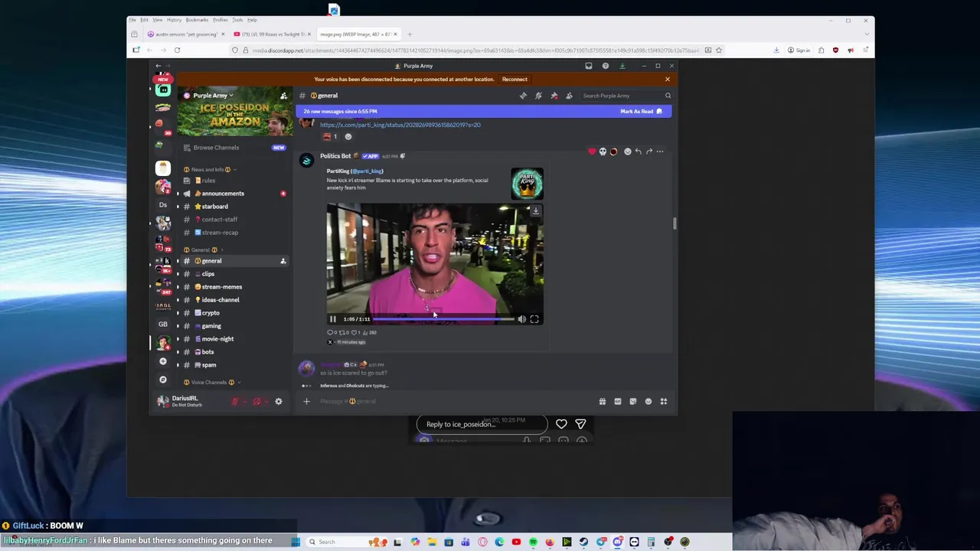Open browser Bookmarks menu
The width and height of the screenshot is (980, 551).
197,20
